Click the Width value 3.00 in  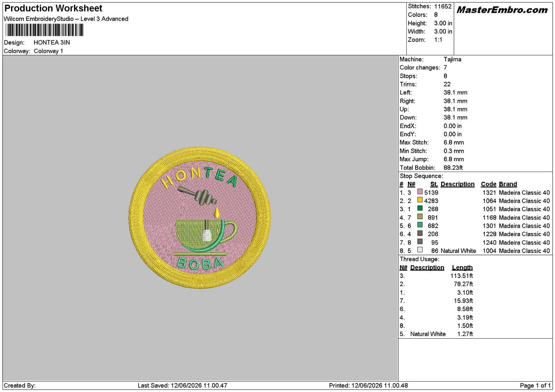443,31
